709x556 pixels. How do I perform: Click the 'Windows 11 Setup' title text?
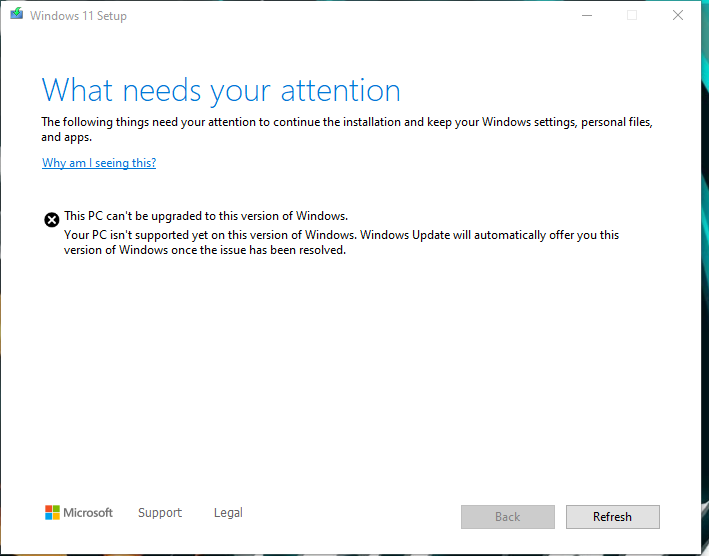[78, 16]
